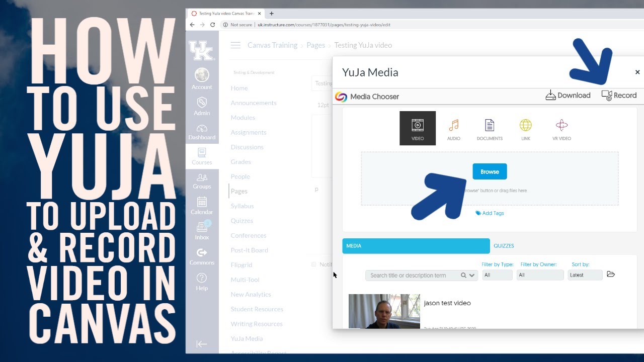Open Syllabus in the course menu
Screen dimensions: 644x362
(x=242, y=206)
